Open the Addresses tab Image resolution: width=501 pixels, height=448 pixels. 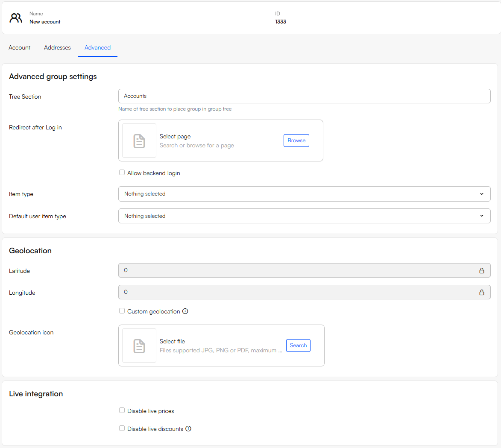pyautogui.click(x=57, y=47)
